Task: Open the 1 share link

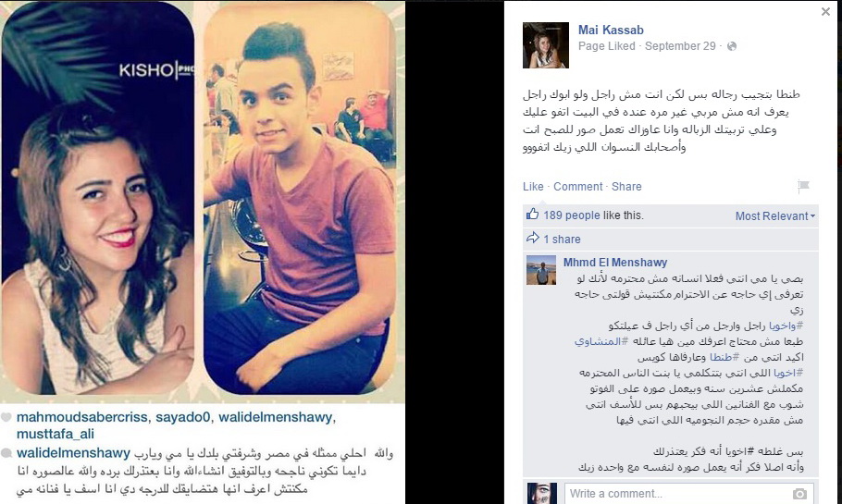Action: pyautogui.click(x=562, y=240)
